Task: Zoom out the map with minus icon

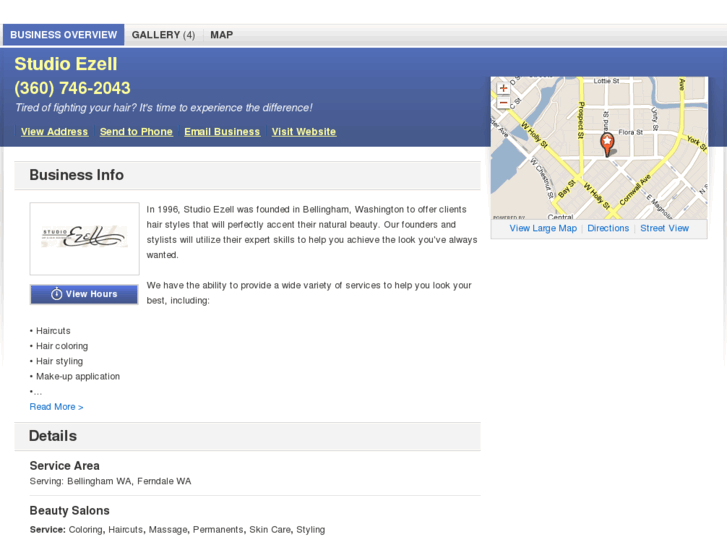Action: (503, 103)
